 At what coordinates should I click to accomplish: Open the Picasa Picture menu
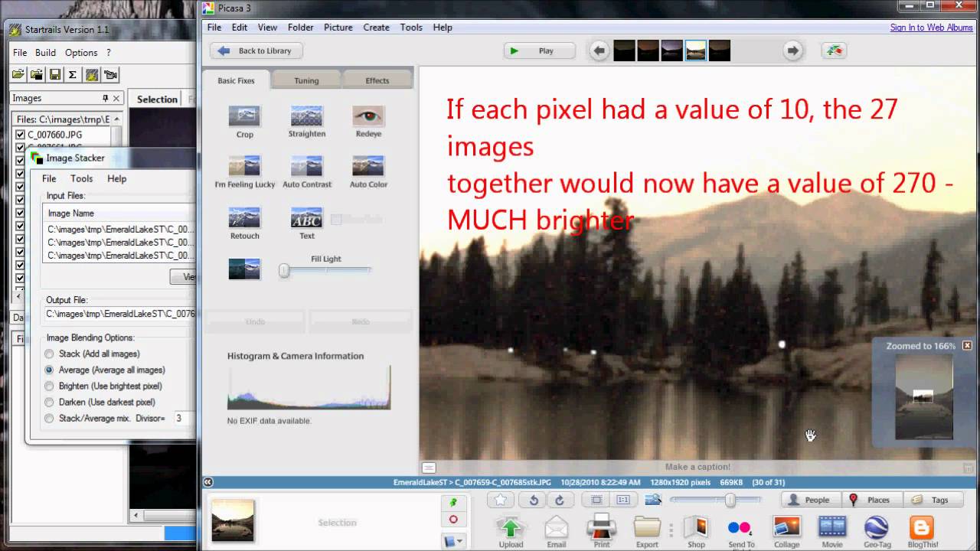click(x=338, y=27)
